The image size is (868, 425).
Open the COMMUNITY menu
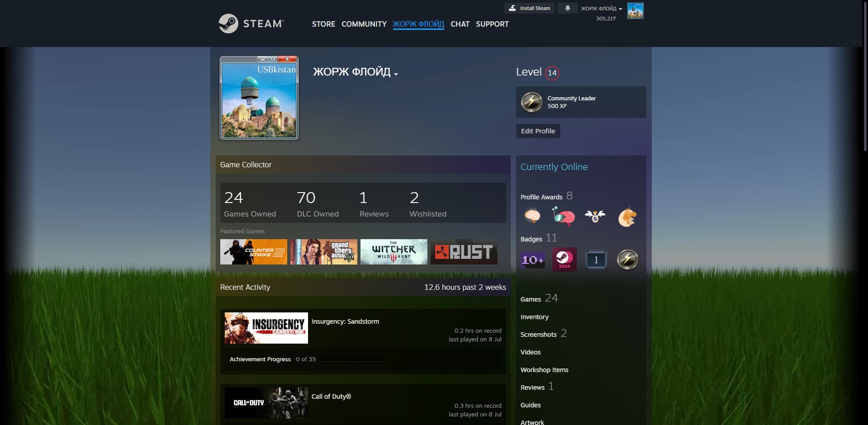pos(364,24)
